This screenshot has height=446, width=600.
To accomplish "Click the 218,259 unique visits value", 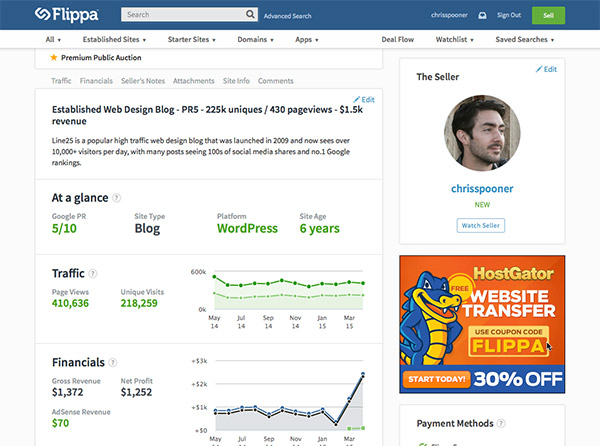I will (139, 303).
